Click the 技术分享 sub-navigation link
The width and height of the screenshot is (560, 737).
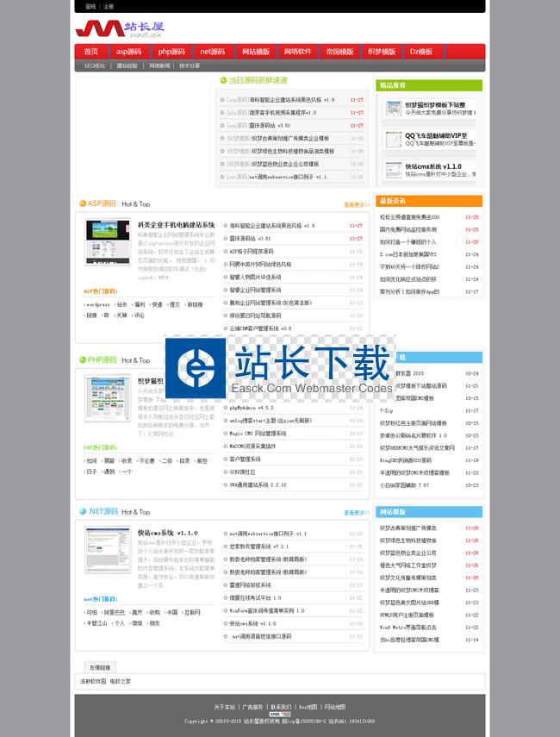pos(190,66)
